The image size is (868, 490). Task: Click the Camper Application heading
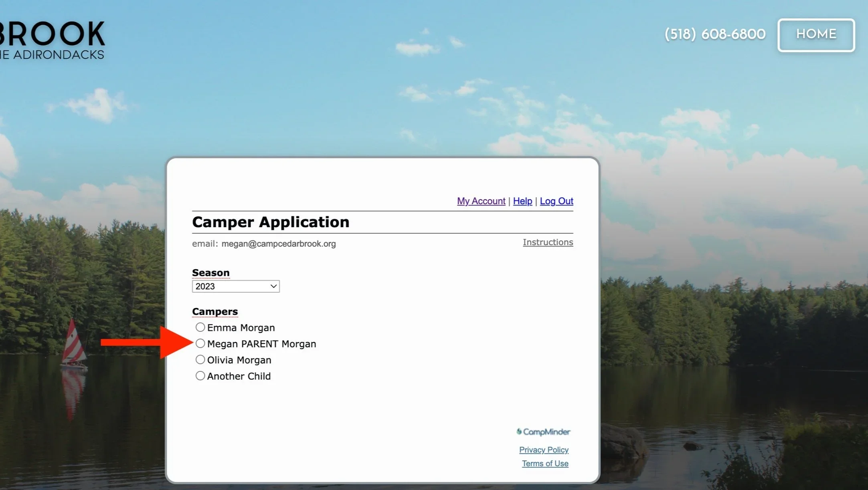click(x=271, y=222)
